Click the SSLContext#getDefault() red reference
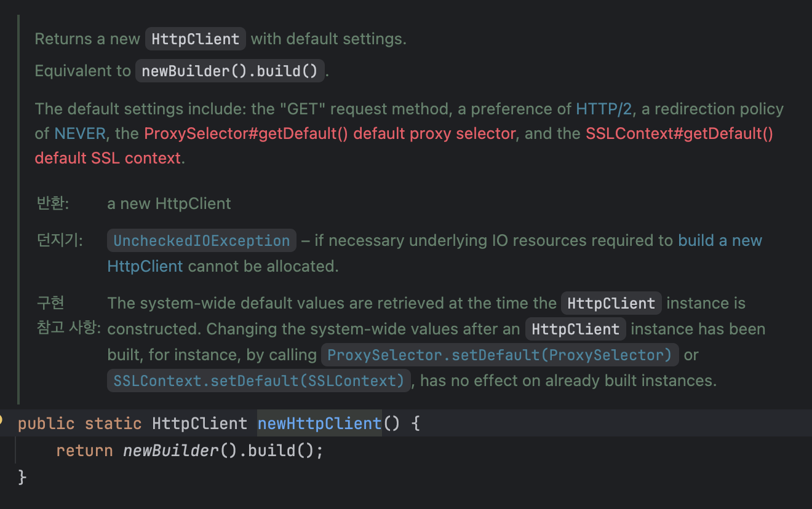This screenshot has width=812, height=509. [679, 133]
